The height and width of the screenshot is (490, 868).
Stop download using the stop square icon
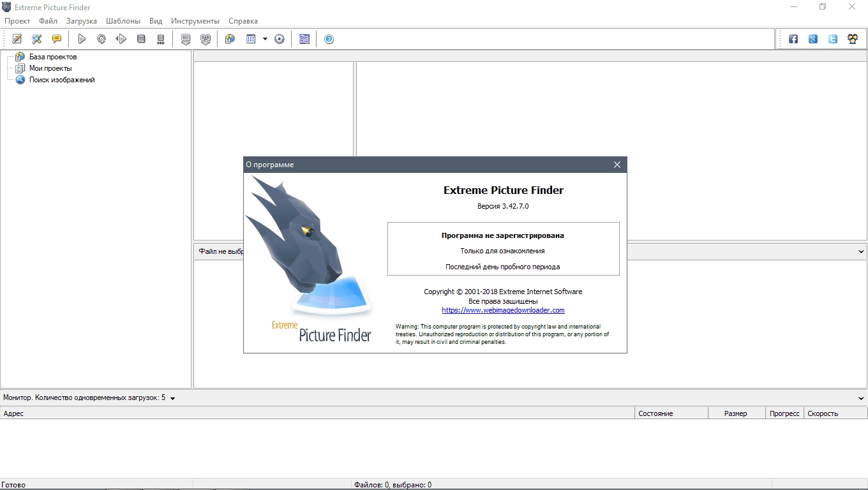click(141, 39)
